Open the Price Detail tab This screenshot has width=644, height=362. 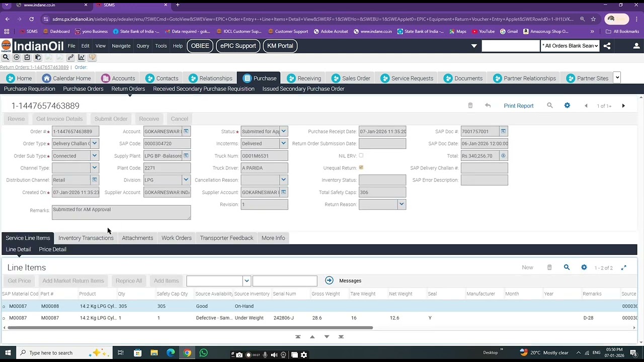[52, 249]
